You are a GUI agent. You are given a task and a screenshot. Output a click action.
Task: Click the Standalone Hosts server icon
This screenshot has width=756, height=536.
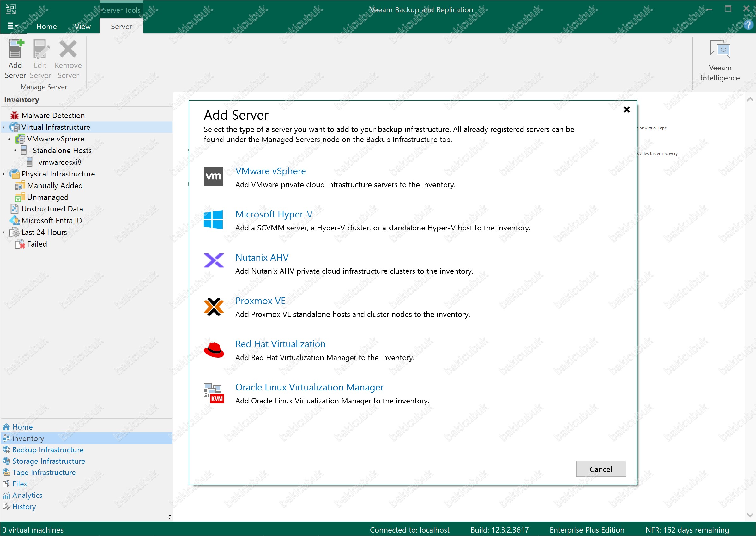pos(24,151)
